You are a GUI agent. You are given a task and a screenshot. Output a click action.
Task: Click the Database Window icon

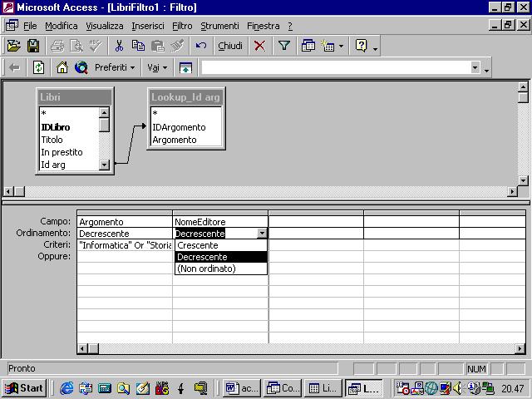coord(308,46)
